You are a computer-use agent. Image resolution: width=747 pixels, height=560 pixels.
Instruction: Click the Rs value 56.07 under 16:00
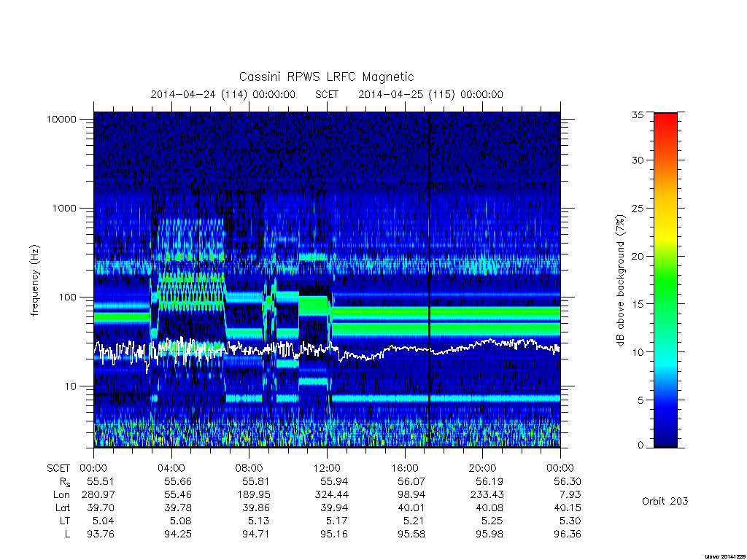point(411,481)
